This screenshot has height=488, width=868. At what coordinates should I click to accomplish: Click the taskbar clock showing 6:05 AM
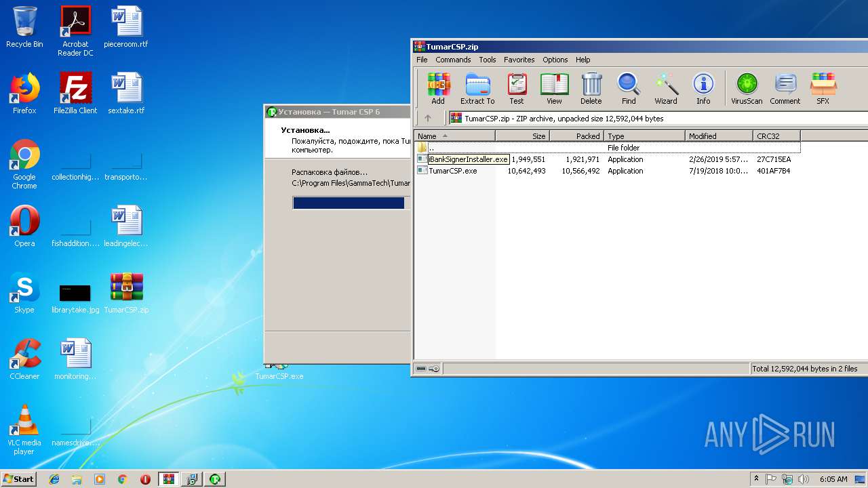pyautogui.click(x=833, y=479)
